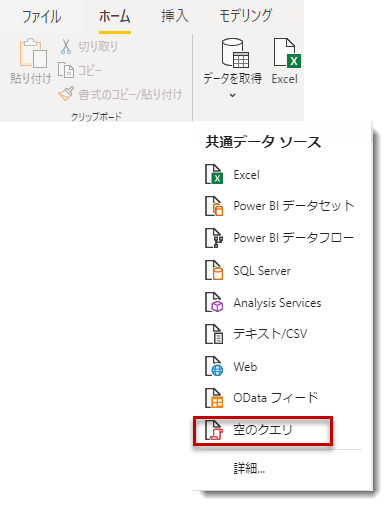The image size is (388, 506).
Task: Click the Excel label in the ribbon
Action: point(284,79)
